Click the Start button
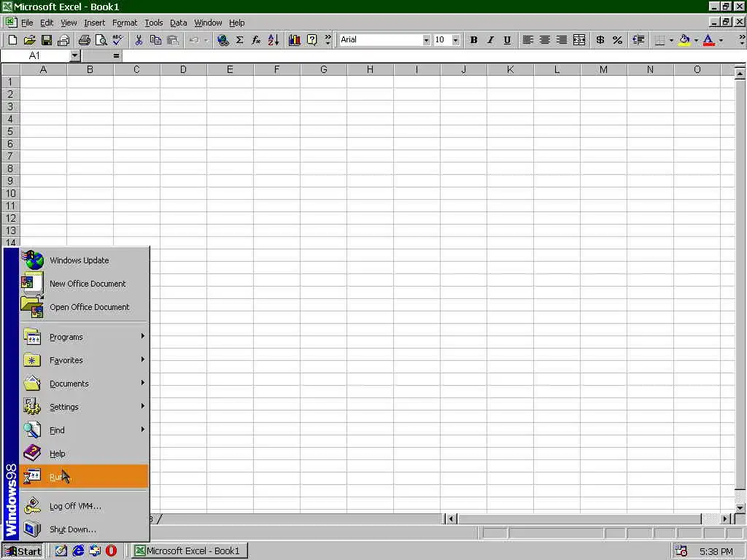This screenshot has height=560, width=747. 23,551
